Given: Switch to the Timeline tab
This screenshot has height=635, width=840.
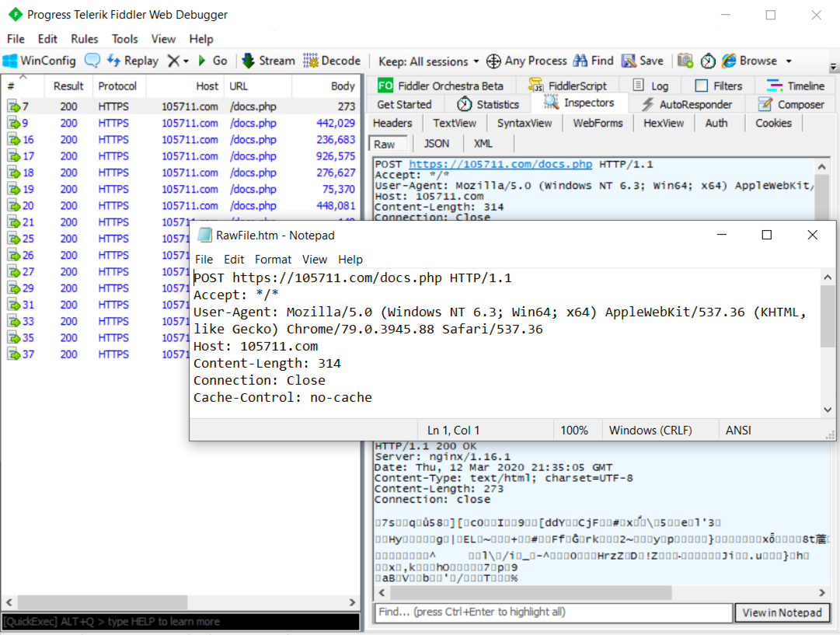Looking at the screenshot, I should 795,85.
